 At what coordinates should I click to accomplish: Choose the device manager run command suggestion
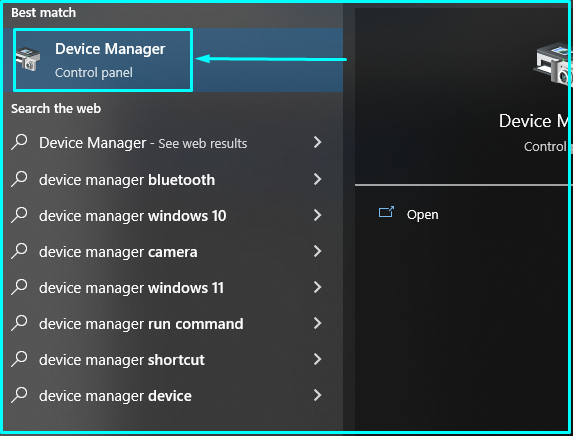click(x=173, y=323)
